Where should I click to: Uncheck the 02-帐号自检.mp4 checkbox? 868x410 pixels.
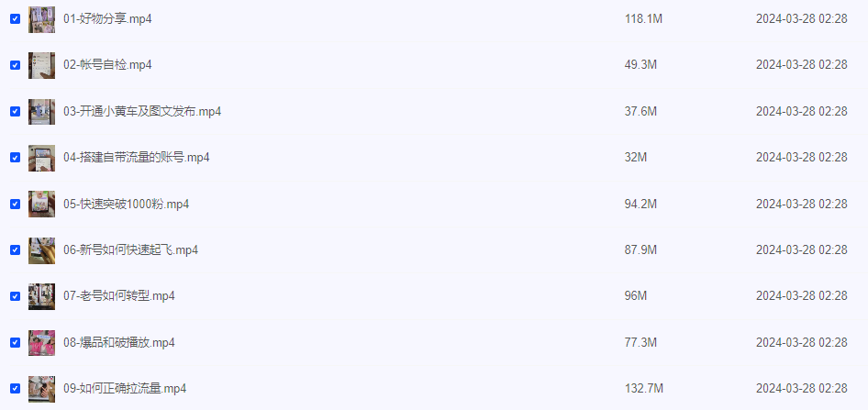pos(15,65)
